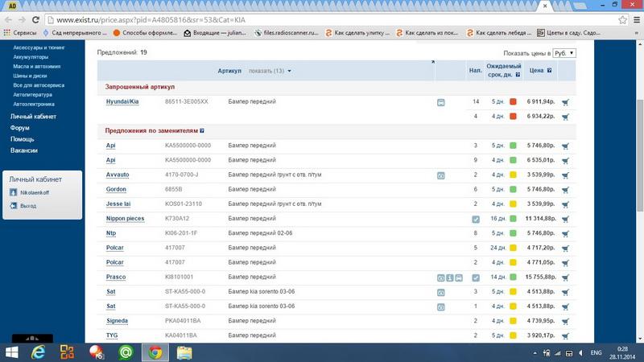Open Avvauto brand link
This screenshot has height=362, width=644.
[x=118, y=175]
